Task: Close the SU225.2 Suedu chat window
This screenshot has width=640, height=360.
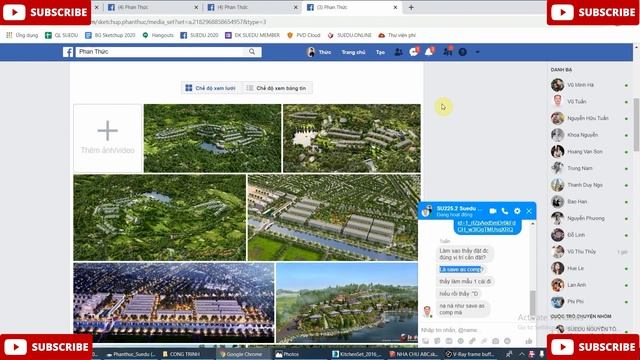Action: click(x=529, y=211)
